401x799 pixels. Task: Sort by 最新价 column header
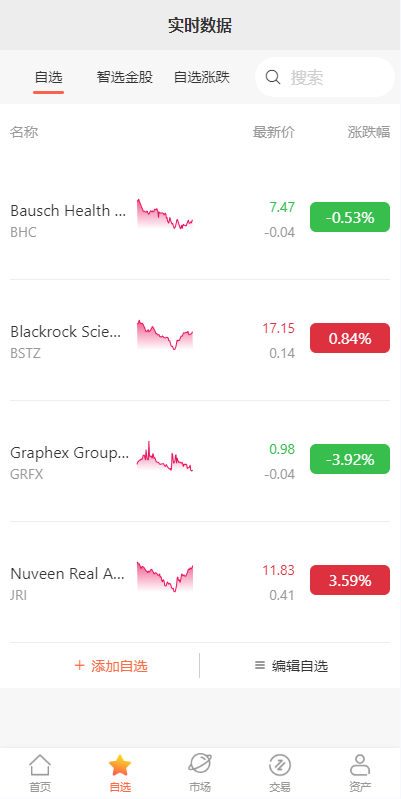[274, 132]
